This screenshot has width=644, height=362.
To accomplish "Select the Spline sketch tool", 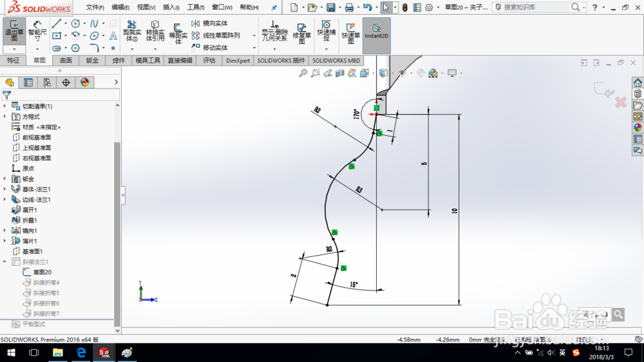I will (94, 23).
